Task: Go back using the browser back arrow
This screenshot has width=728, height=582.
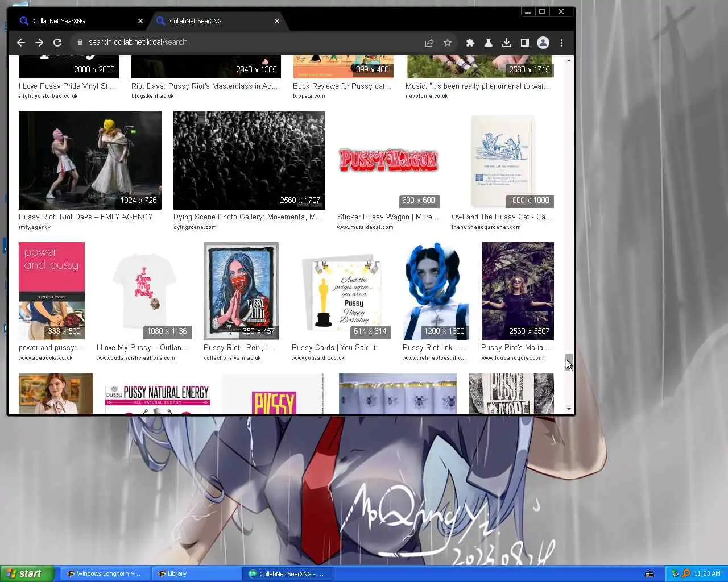Action: pos(21,43)
